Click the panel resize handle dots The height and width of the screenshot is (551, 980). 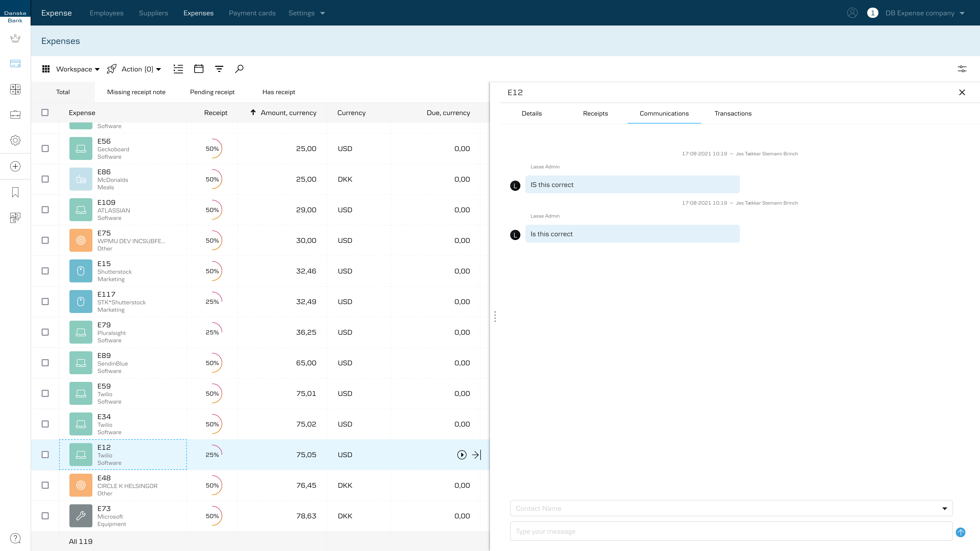tap(495, 316)
